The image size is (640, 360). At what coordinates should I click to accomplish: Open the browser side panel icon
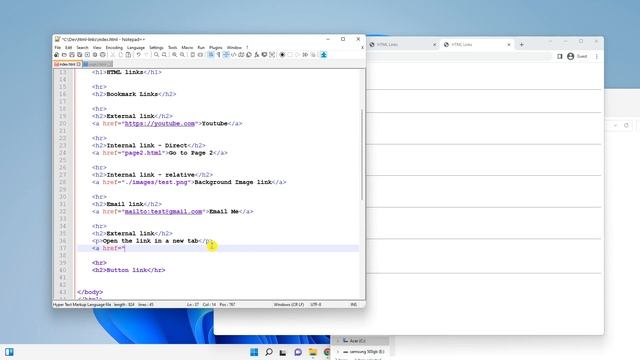[x=560, y=56]
